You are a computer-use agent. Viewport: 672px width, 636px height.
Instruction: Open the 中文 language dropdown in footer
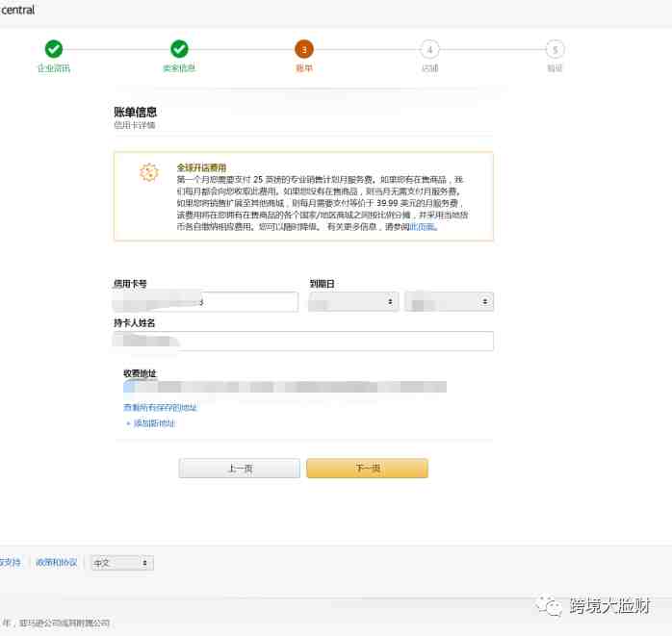[122, 563]
